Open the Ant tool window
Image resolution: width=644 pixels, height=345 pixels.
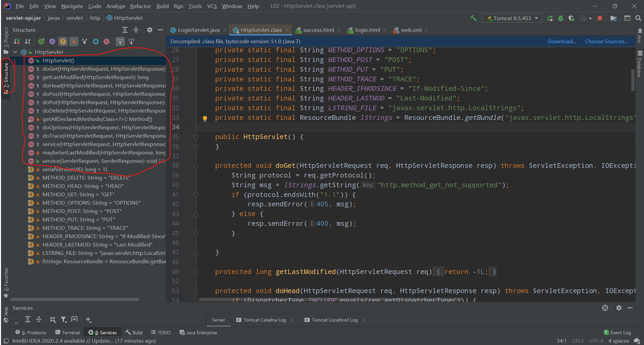[640, 36]
